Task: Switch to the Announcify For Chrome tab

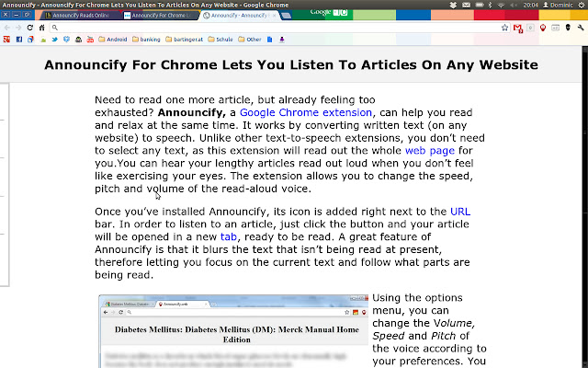Action: [159, 16]
